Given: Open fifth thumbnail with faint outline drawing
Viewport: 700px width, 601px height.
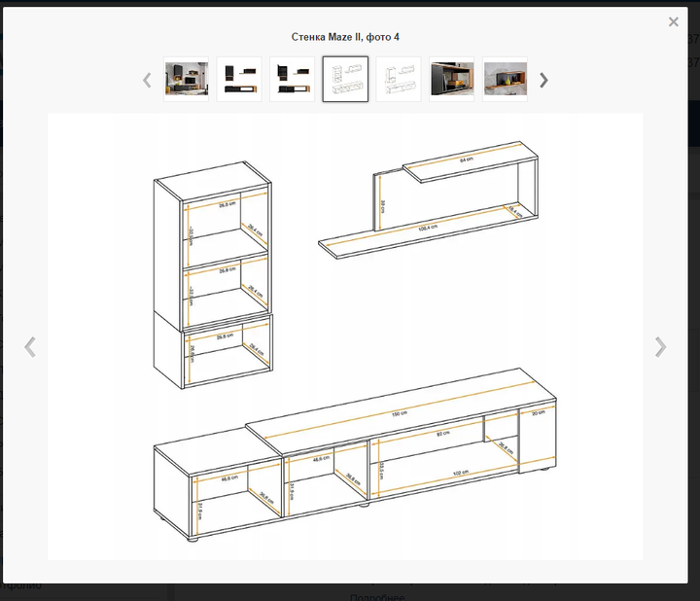Looking at the screenshot, I should coord(399,79).
